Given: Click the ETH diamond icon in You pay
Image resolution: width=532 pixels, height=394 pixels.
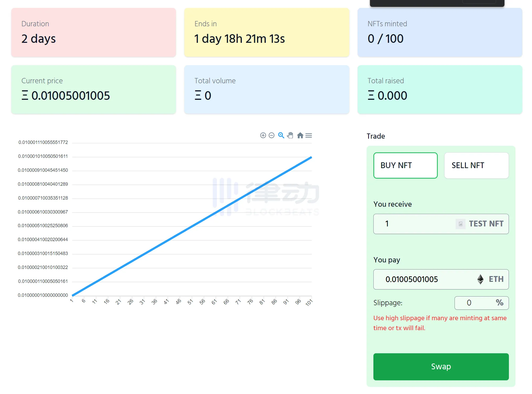Looking at the screenshot, I should tap(481, 279).
